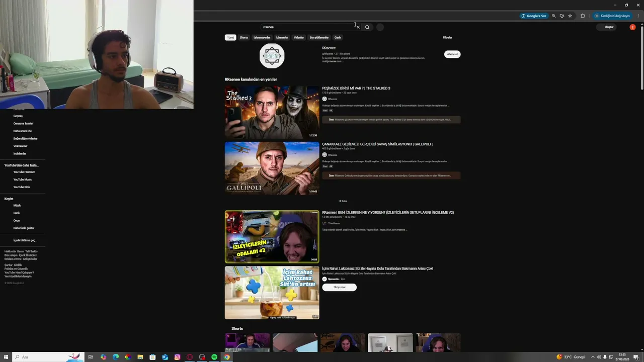The width and height of the screenshot is (644, 362).
Task: Open the ÇANAKKALE GEÇİLMEZ video title
Action: click(x=377, y=144)
